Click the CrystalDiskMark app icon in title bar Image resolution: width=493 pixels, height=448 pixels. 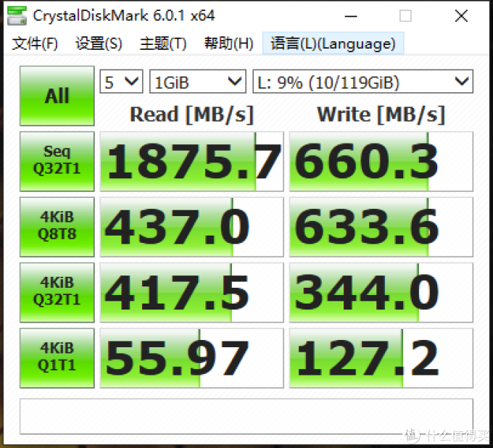17,15
